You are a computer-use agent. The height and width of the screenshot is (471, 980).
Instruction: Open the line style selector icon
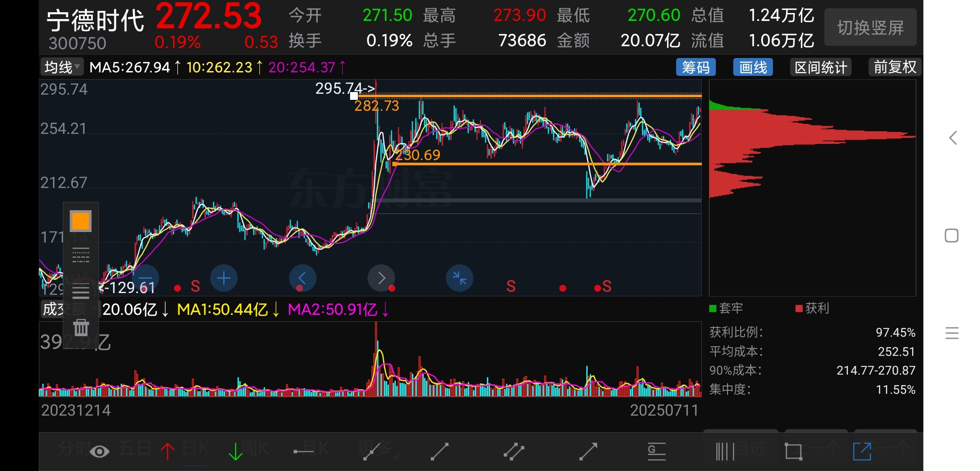[81, 255]
